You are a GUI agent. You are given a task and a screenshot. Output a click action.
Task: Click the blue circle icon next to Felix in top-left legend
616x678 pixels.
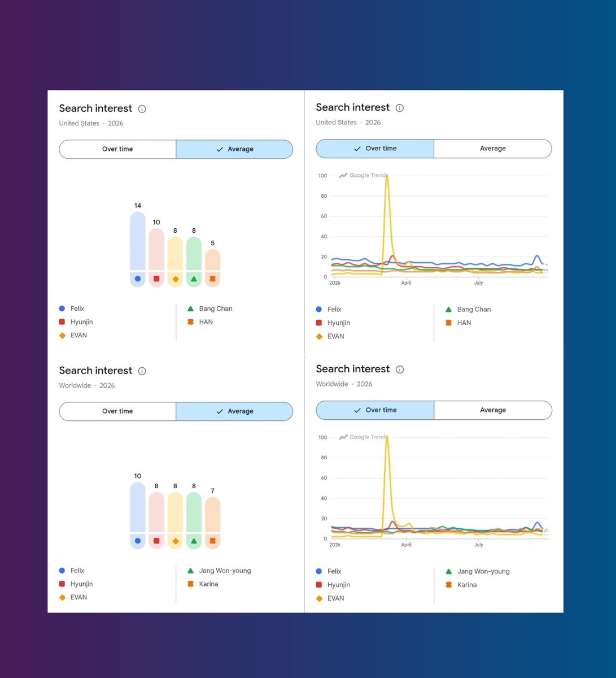pos(62,308)
